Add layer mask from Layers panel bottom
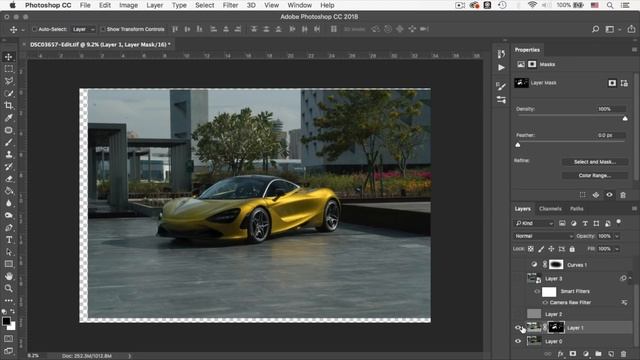 [573, 354]
